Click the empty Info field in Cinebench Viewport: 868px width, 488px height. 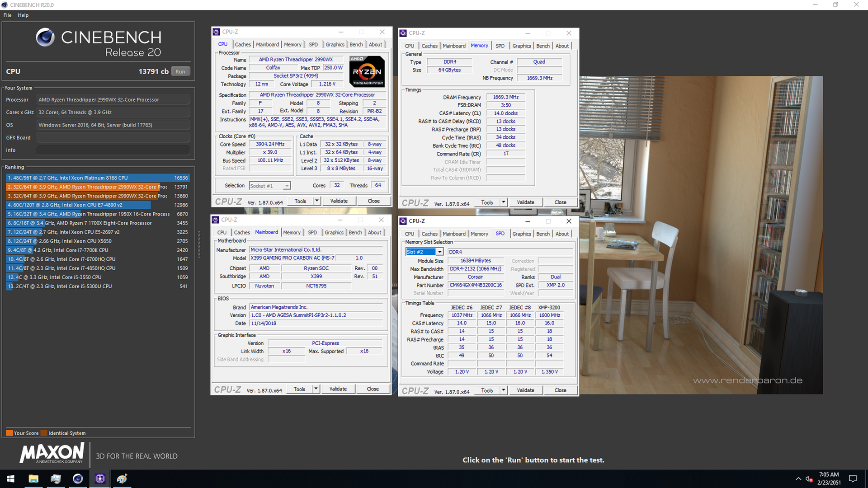point(113,150)
